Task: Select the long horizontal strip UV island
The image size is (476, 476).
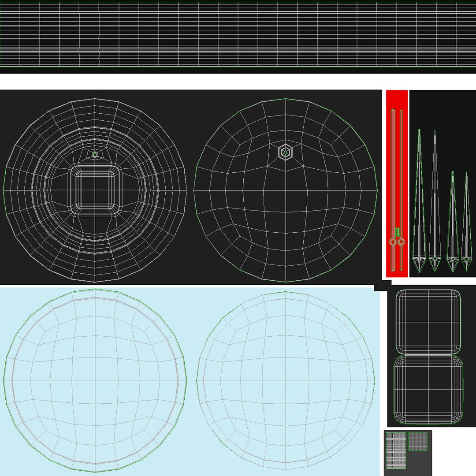Action: coord(238,34)
